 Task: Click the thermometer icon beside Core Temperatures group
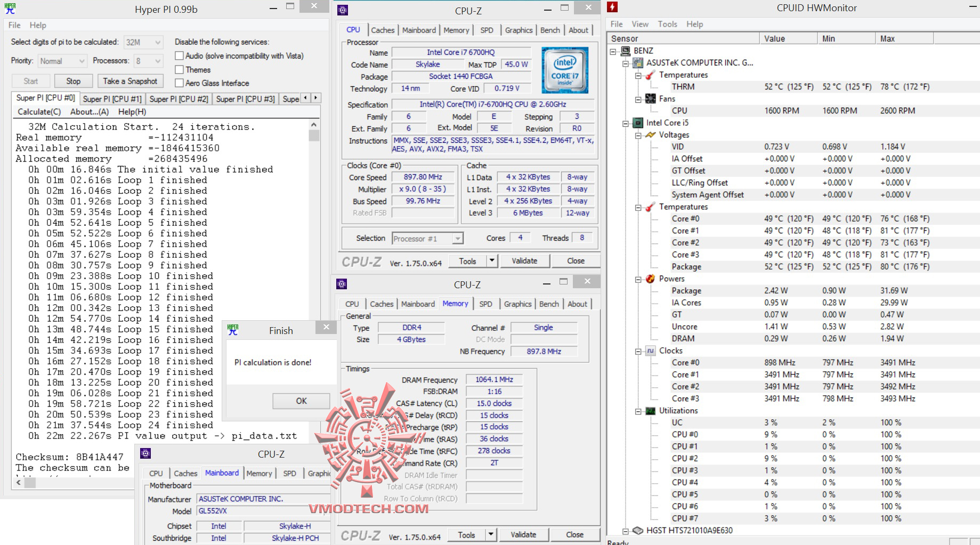650,207
